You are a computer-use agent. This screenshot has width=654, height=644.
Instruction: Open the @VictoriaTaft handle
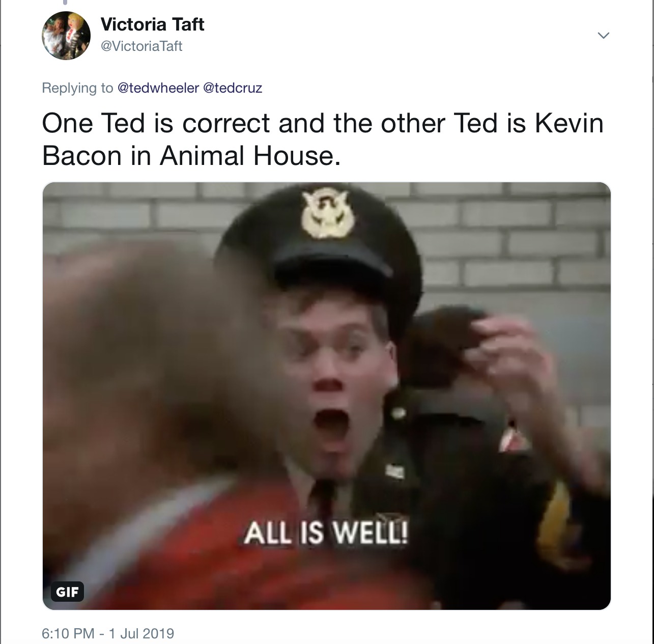click(141, 46)
